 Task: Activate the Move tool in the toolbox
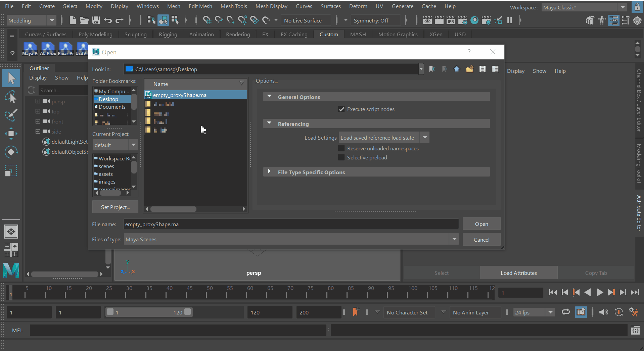11,134
